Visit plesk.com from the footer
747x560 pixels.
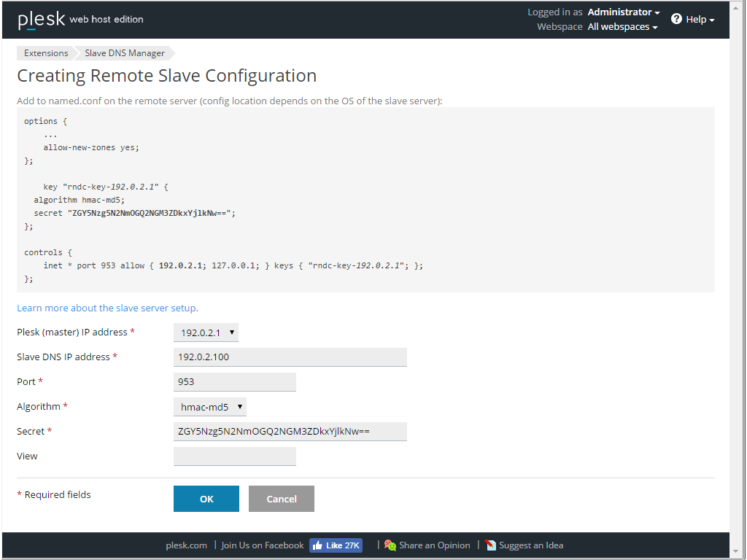(x=186, y=545)
